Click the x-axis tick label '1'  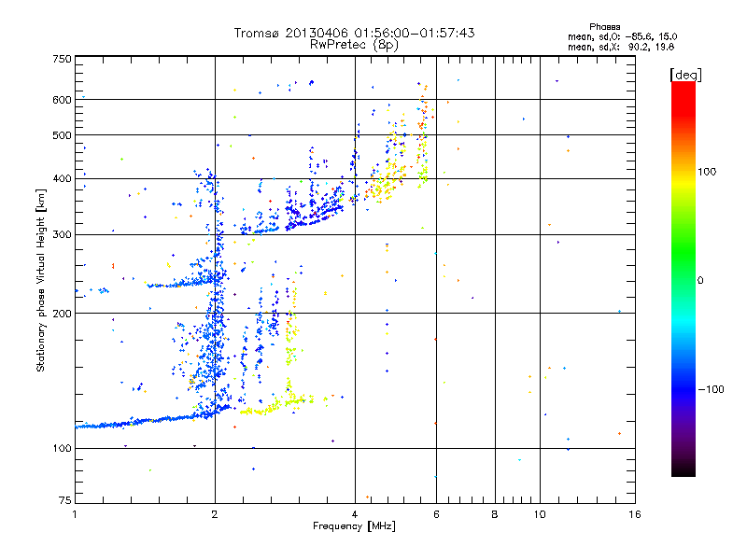click(x=75, y=514)
